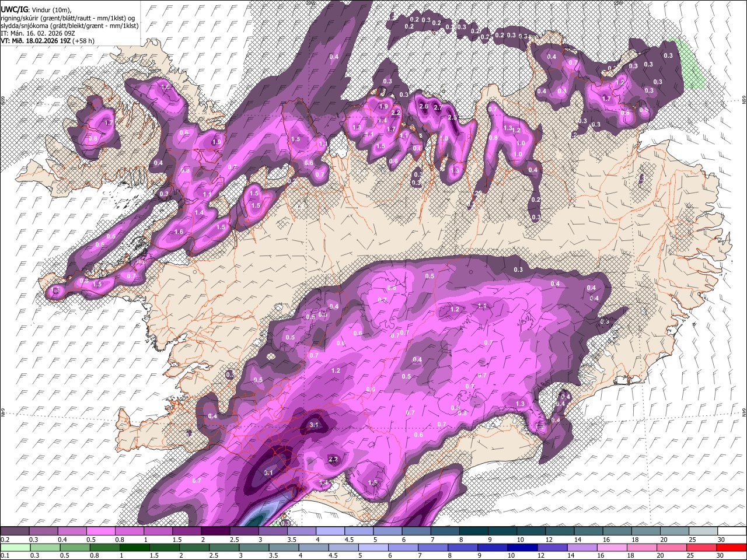Click the 'rigning/skúrir (grænt/blátt/rautt - mm/1klst) og' line
The height and width of the screenshot is (560, 747).
click(68, 17)
